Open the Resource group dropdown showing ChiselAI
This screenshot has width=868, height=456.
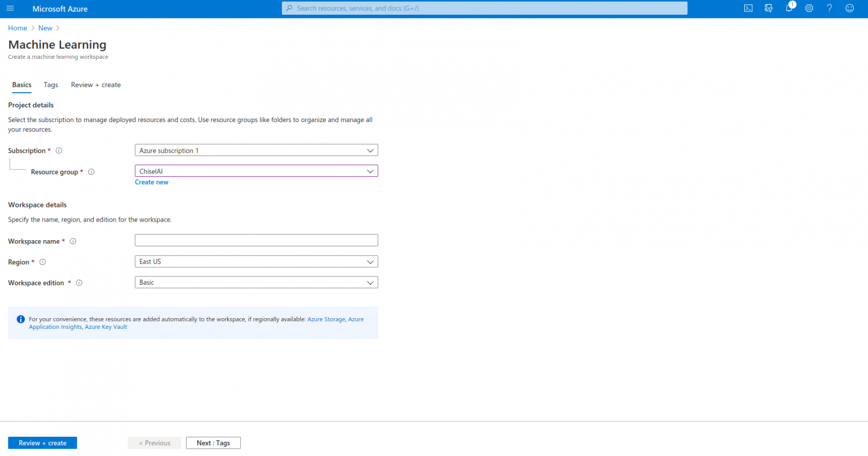[256, 171]
